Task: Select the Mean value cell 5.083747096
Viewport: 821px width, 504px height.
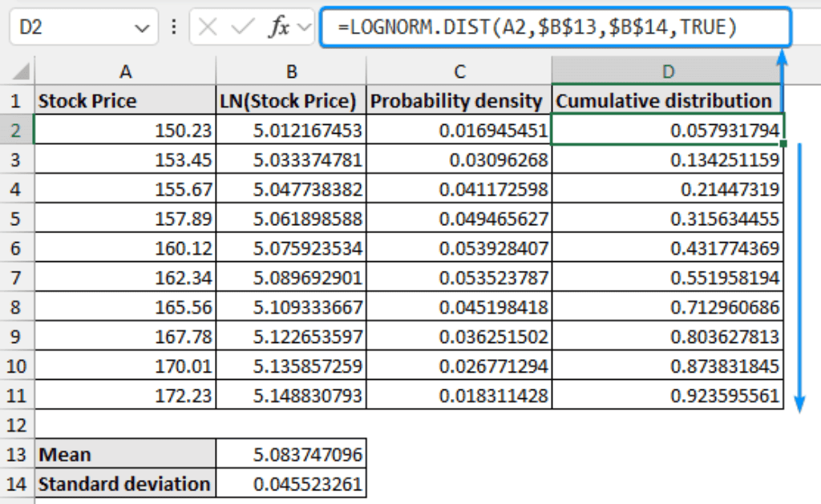Action: coord(291,454)
